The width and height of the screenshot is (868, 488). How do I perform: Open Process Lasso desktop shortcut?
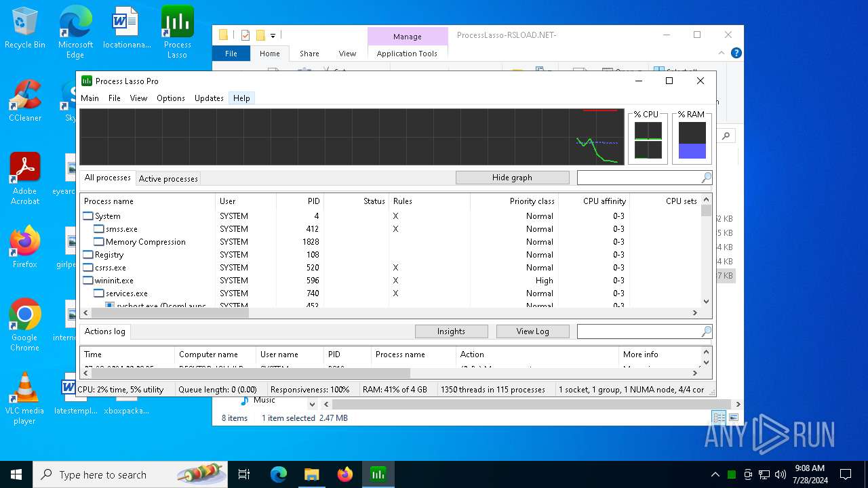[177, 32]
